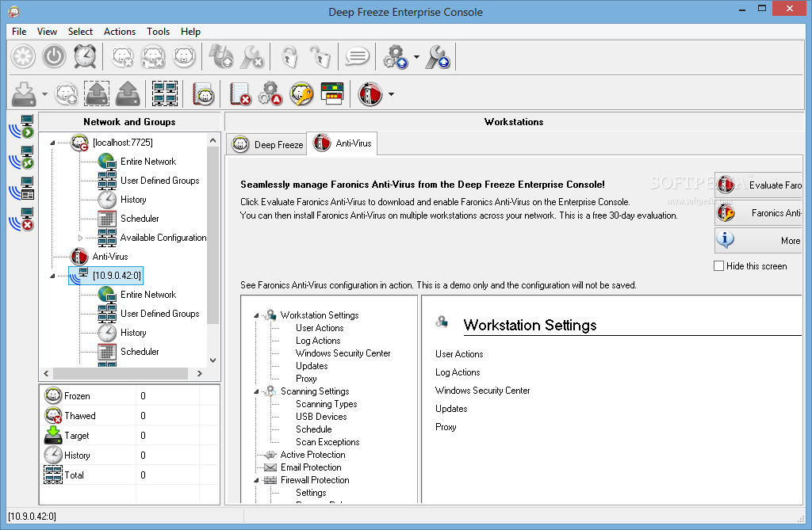
Task: Select Active Protection in settings tree
Action: [312, 455]
